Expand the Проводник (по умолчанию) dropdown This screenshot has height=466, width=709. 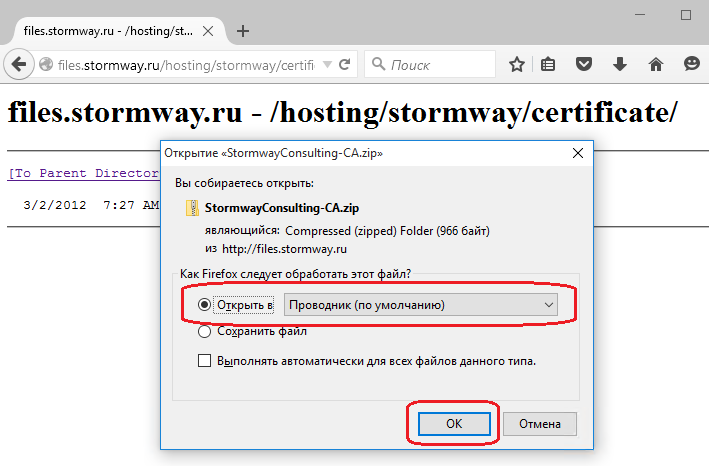click(x=421, y=305)
